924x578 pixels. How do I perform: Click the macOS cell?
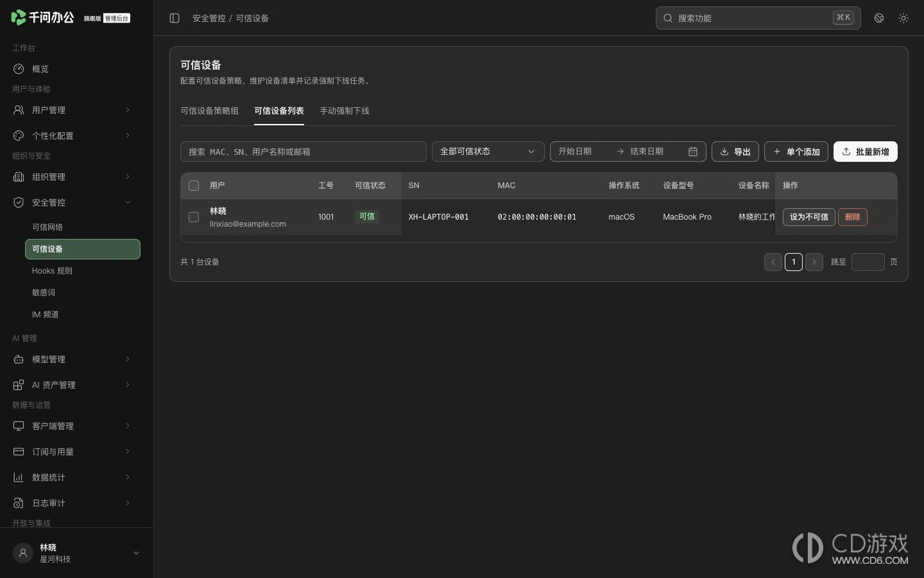(622, 217)
